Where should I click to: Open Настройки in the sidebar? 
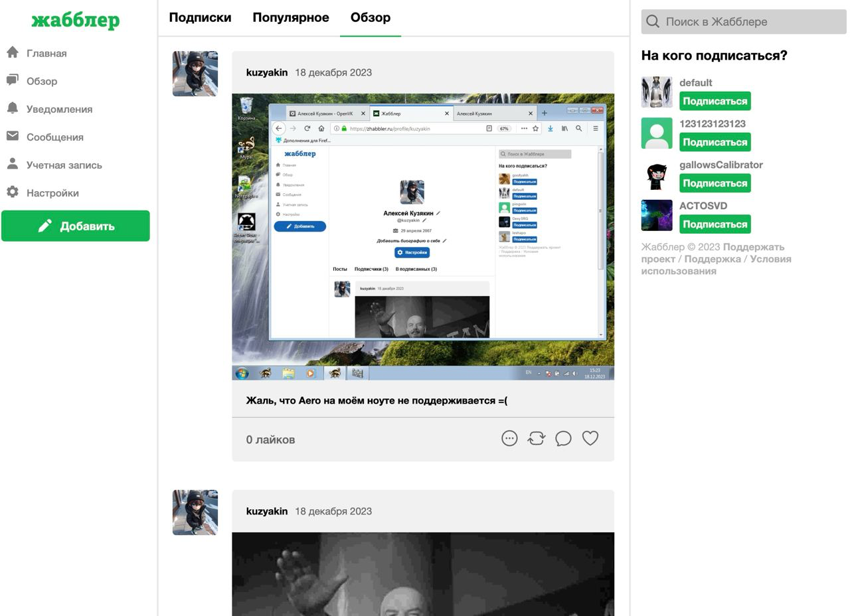(52, 193)
